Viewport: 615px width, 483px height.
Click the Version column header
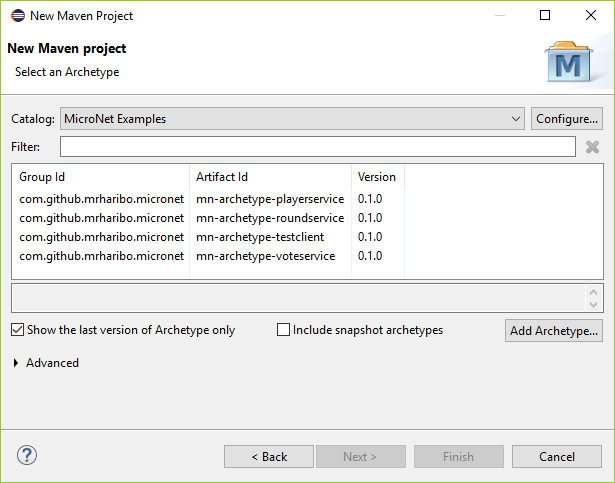pyautogui.click(x=377, y=177)
